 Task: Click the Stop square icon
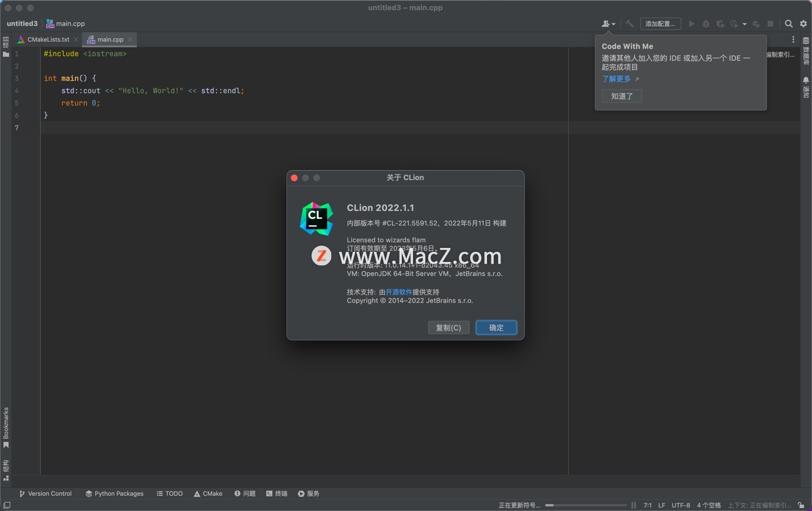pos(771,24)
